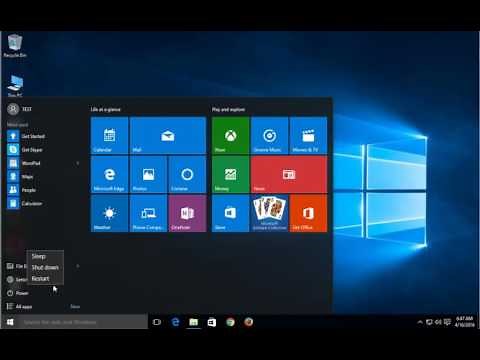Viewport: 480px width, 360px height.
Task: Click the network tray icon
Action: (x=429, y=322)
